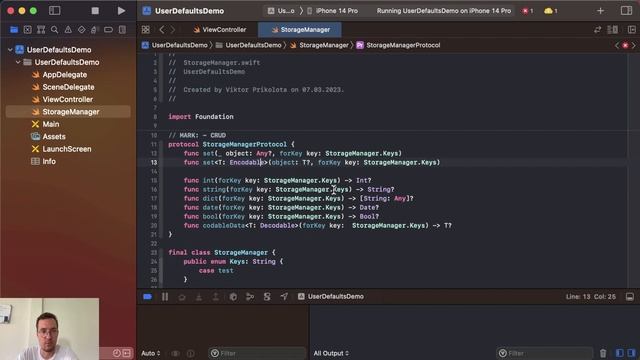640x360 pixels.
Task: Jump to the next issue
Action: (x=634, y=45)
